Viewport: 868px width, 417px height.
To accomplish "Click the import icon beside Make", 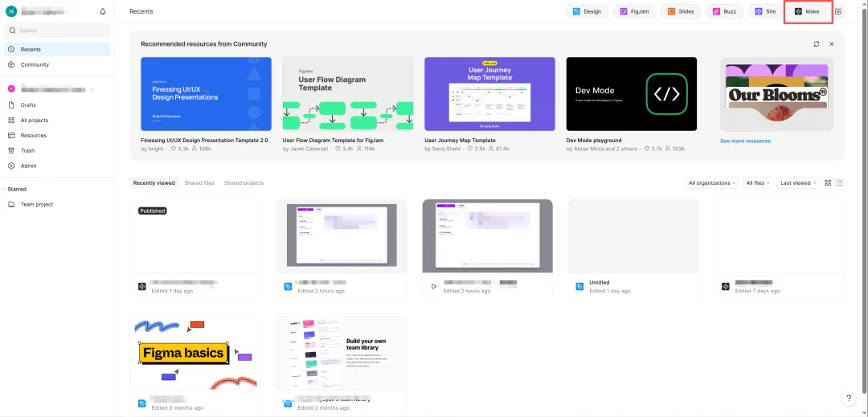I will 839,11.
